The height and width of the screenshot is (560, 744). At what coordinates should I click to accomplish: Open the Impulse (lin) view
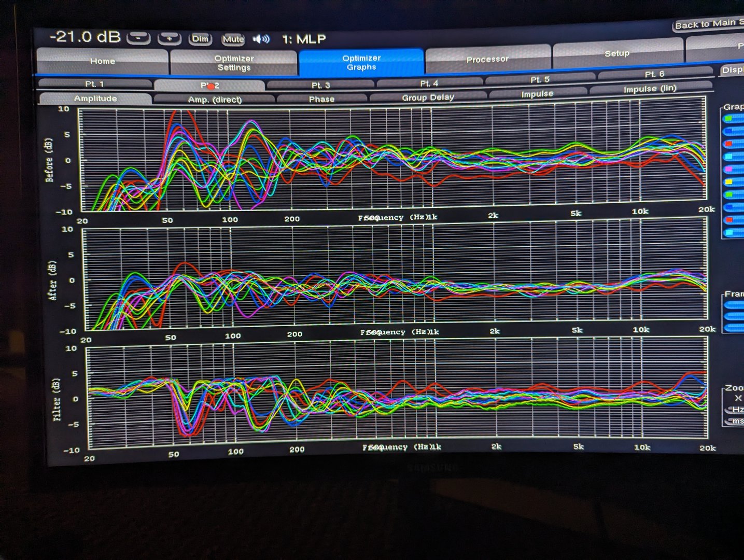coord(650,89)
